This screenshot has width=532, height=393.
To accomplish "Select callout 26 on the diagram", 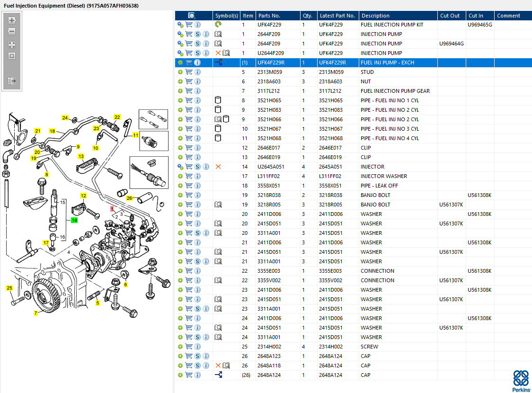I will click(129, 198).
